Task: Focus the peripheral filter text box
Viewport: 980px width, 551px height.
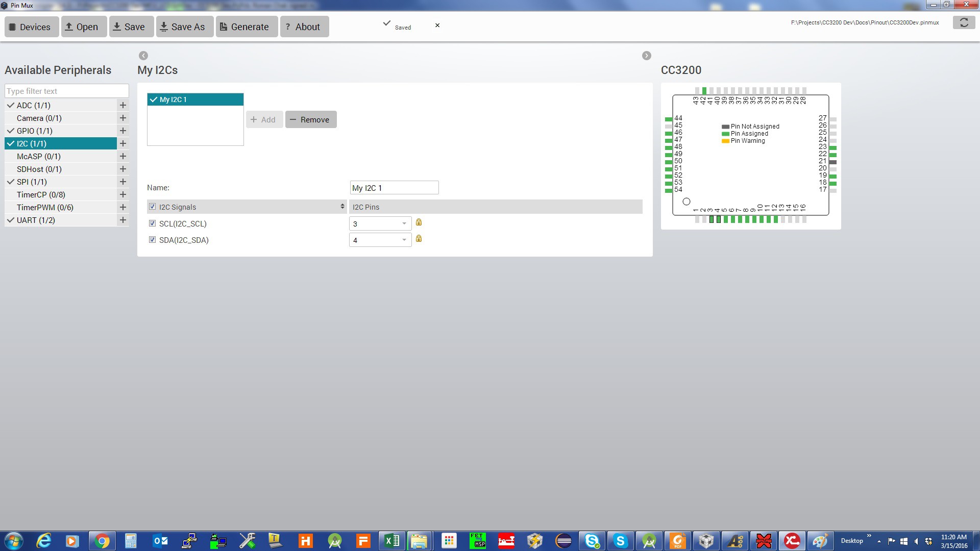Action: [x=67, y=91]
